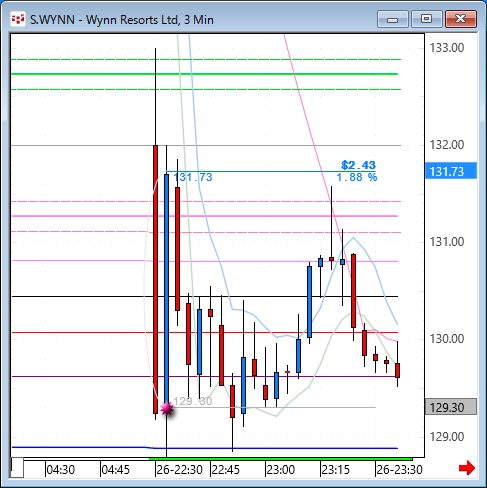Click the small white box at bottom-left corner
Screen dimensions: 487x488
17,468
